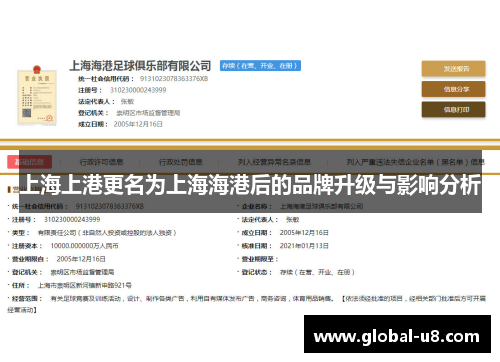
Task: Click the 信息分享 button
Action: (x=453, y=89)
